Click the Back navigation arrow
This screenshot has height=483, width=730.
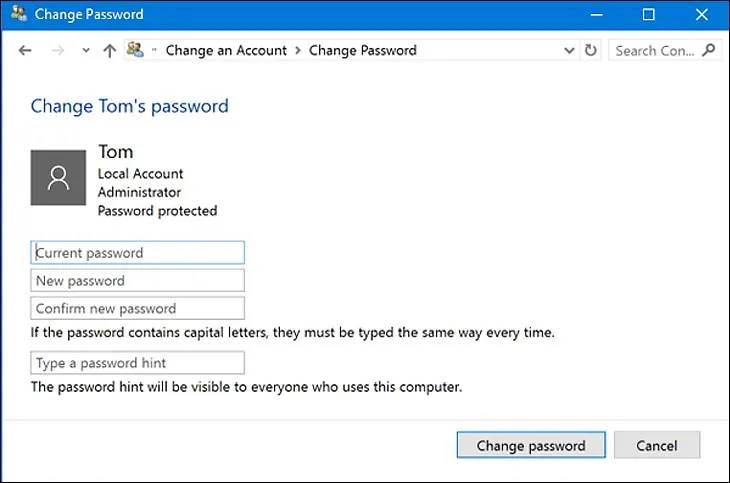(25, 50)
